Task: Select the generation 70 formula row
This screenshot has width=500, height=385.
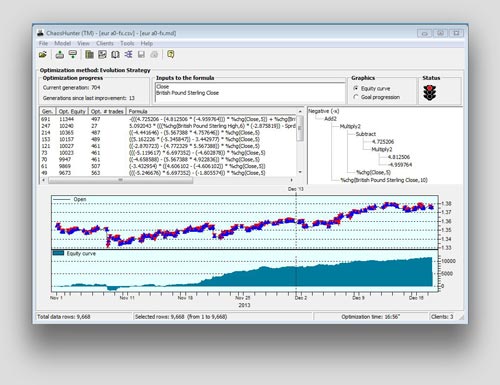Action: pos(168,159)
